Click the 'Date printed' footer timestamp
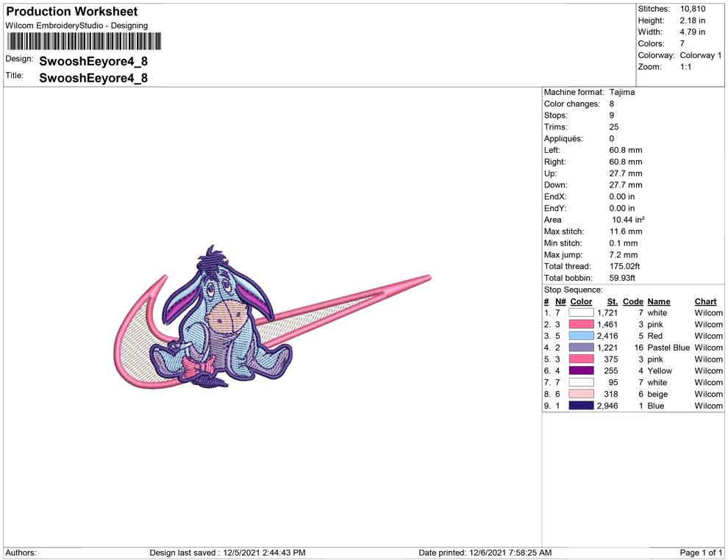The height and width of the screenshot is (560, 728). pos(485,553)
